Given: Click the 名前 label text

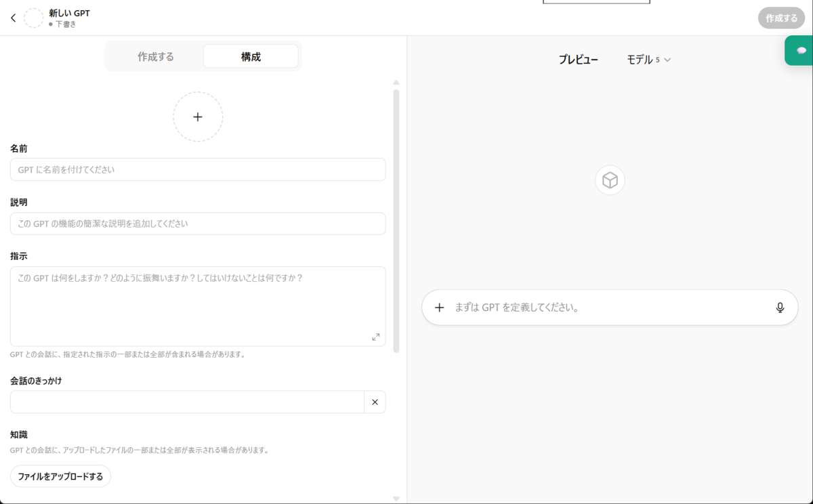Looking at the screenshot, I should click(19, 148).
